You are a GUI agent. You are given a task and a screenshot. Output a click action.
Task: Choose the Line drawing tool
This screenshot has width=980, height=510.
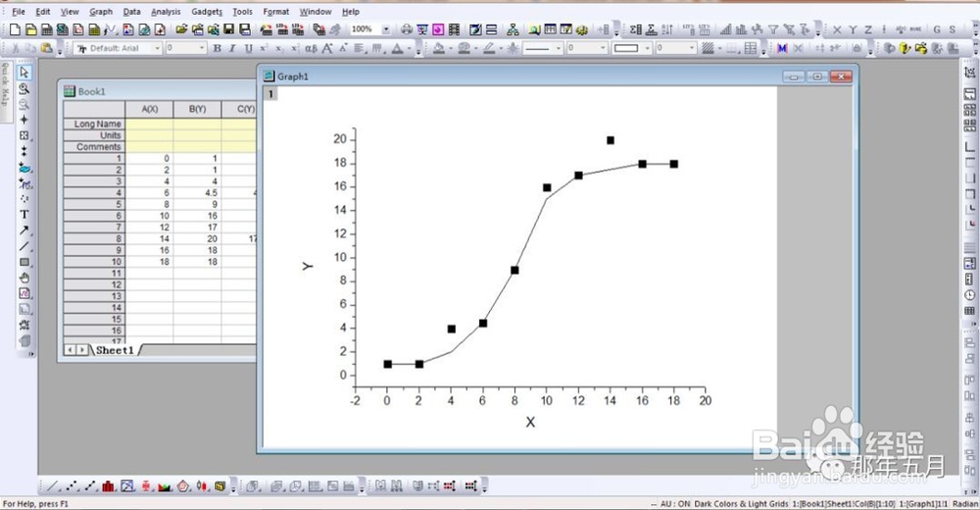pos(24,246)
